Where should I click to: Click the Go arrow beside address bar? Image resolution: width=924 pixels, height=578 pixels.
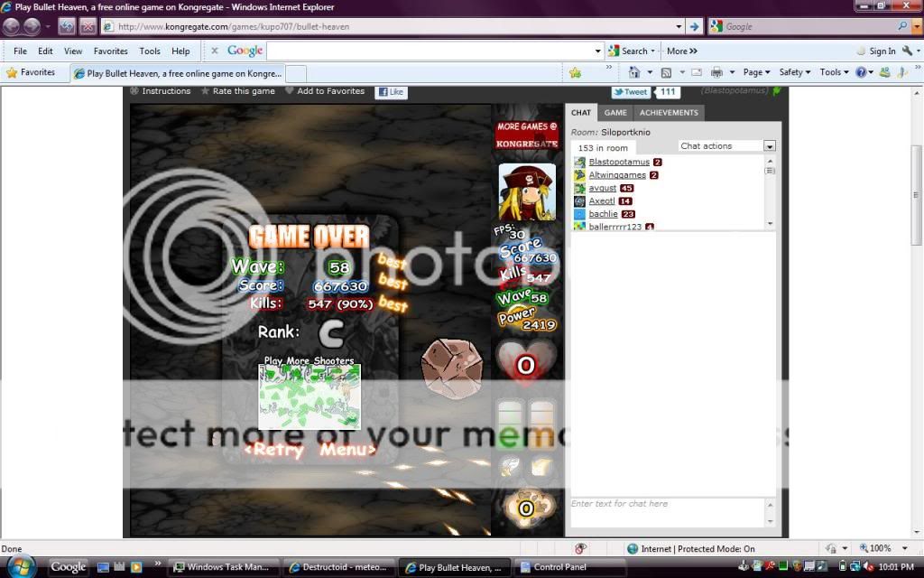point(694,26)
